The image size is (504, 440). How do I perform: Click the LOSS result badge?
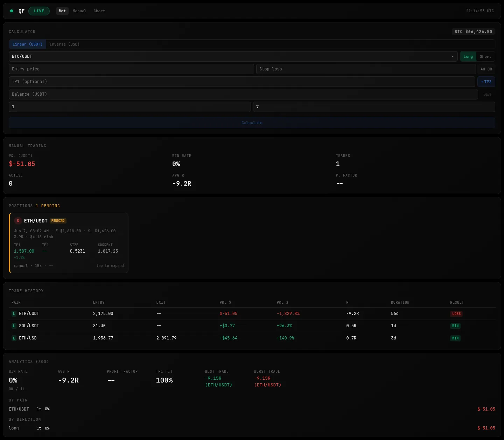click(x=456, y=314)
